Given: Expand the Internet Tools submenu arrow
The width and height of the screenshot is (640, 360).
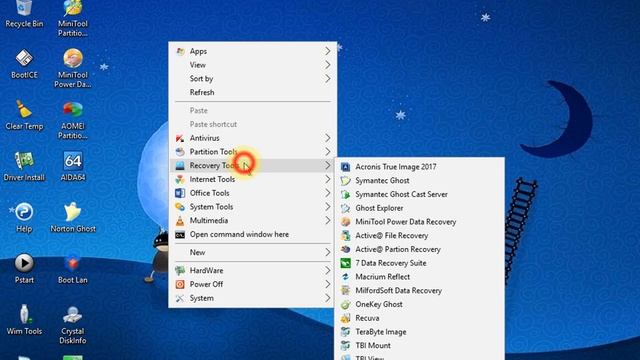Looking at the screenshot, I should point(328,179).
